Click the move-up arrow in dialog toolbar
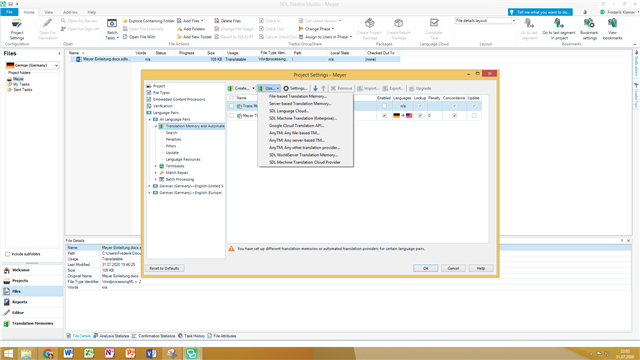Viewport: 640px width, 360px height. (x=323, y=88)
